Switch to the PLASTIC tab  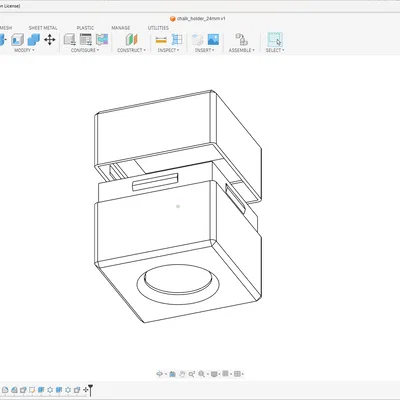click(85, 28)
